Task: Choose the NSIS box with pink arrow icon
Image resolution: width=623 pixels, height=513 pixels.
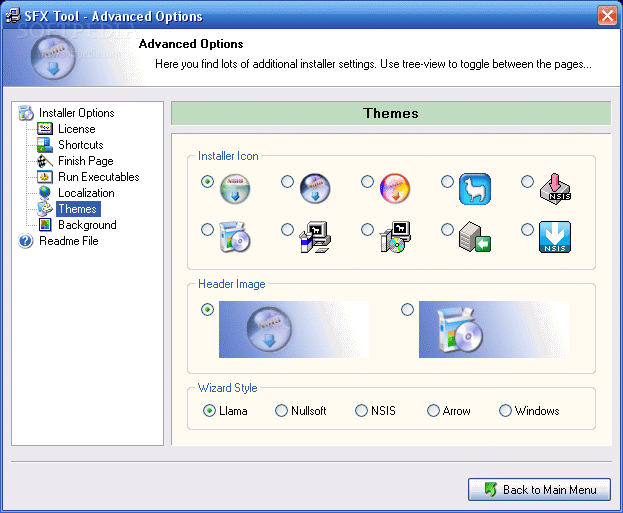Action: (555, 189)
